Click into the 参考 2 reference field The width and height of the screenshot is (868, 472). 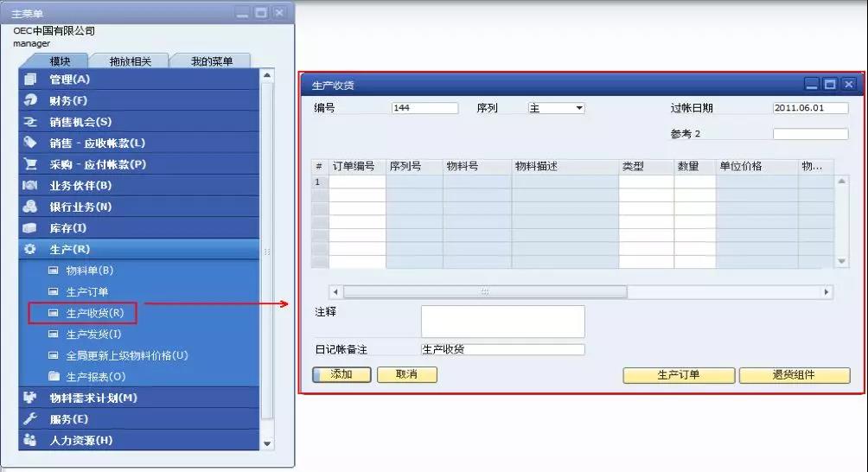coord(810,134)
